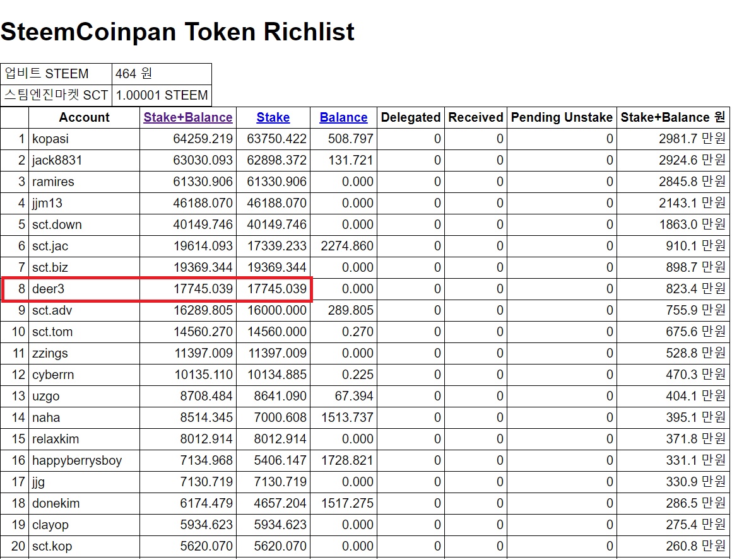Select account name naha

pyautogui.click(x=46, y=417)
